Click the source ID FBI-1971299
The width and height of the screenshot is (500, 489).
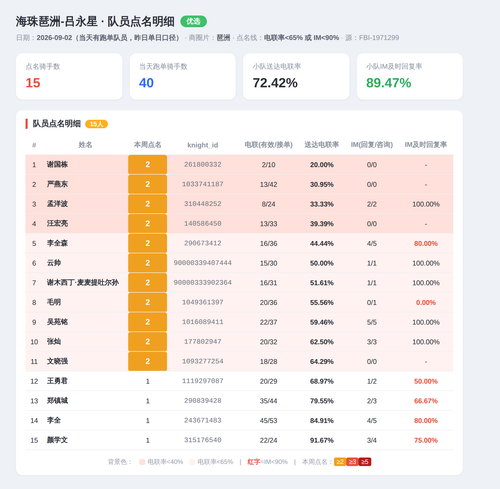[x=379, y=38]
